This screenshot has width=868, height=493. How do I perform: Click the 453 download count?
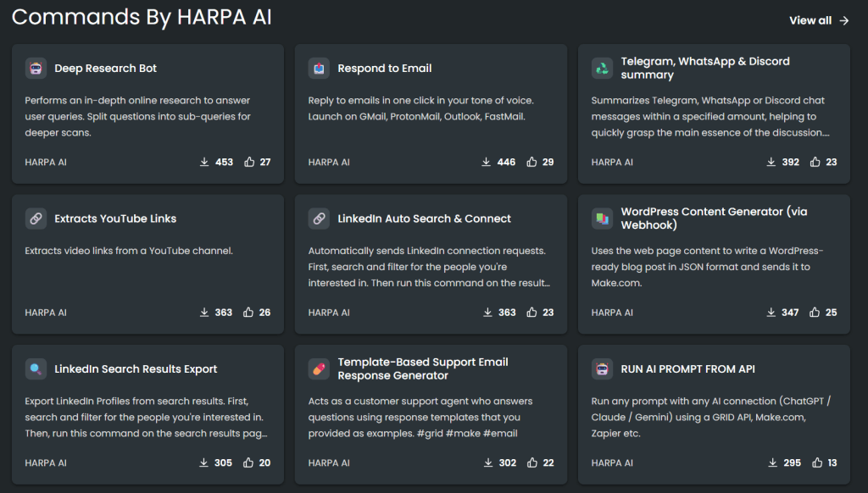click(x=224, y=162)
